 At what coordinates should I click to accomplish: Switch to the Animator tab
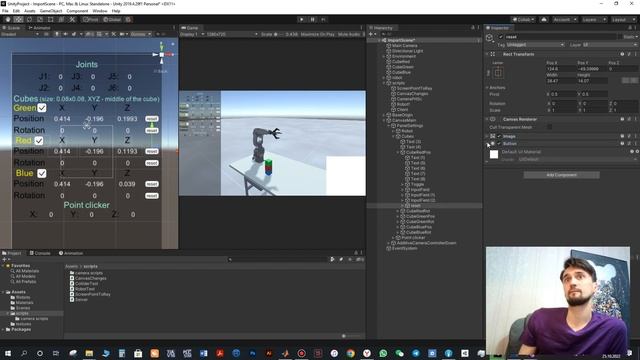pos(40,28)
